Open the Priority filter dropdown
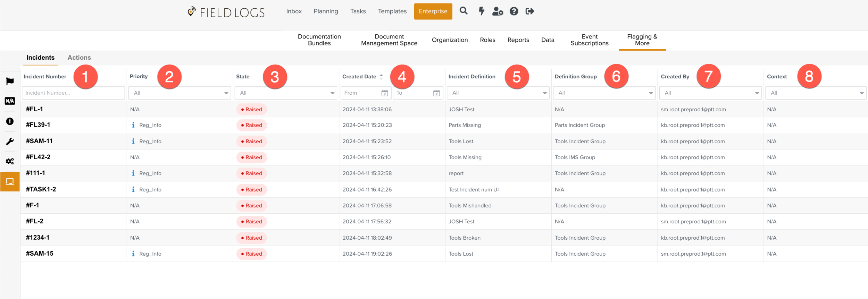The height and width of the screenshot is (299, 868). 180,93
